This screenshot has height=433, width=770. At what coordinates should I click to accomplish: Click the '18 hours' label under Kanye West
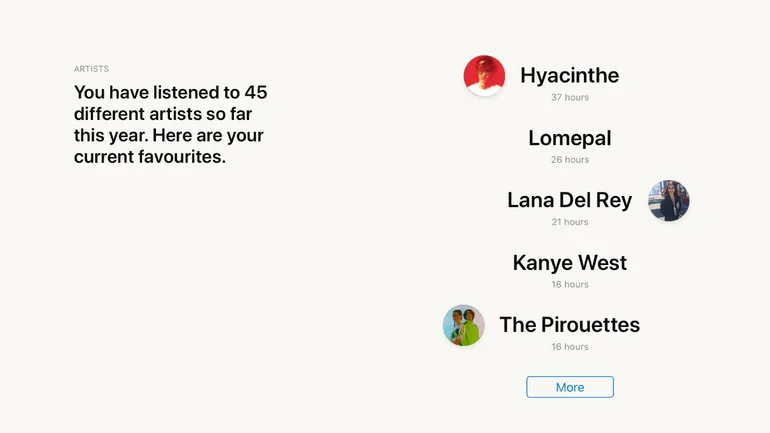[x=570, y=285]
